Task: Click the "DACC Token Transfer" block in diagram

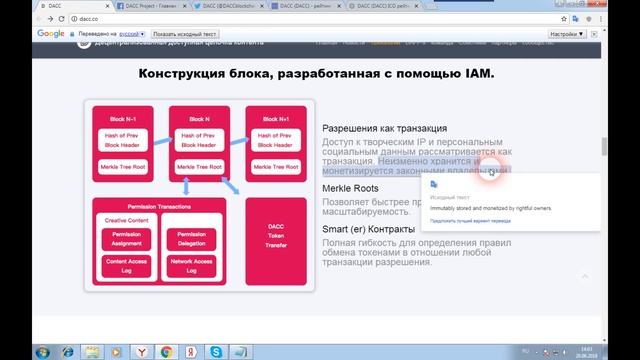Action: click(276, 242)
